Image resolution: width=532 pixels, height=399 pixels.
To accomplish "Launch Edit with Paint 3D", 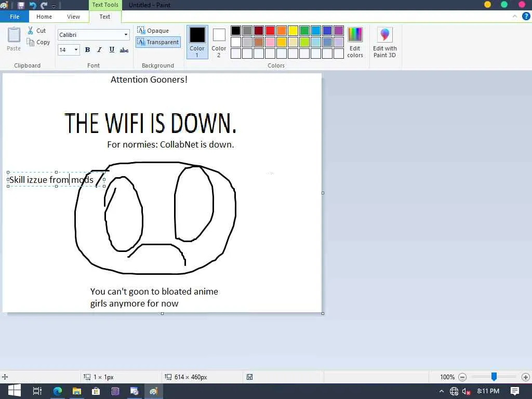I will coord(384,42).
